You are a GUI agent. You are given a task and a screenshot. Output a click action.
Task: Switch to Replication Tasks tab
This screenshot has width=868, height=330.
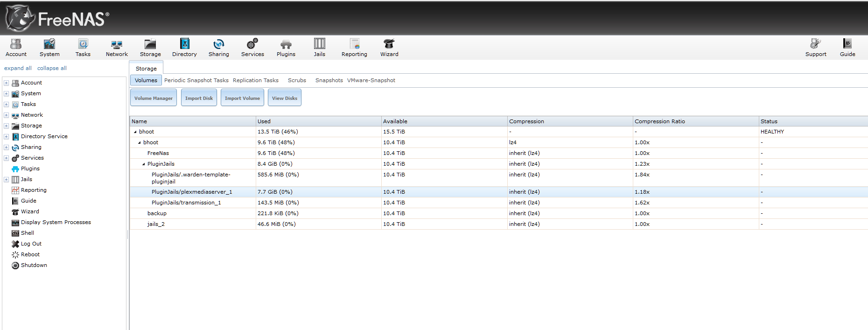pyautogui.click(x=256, y=80)
